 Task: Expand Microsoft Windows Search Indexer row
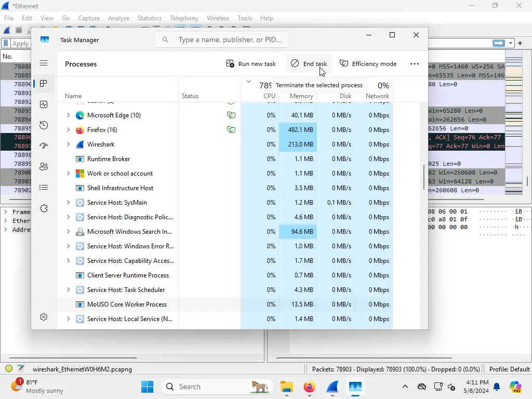click(x=68, y=232)
